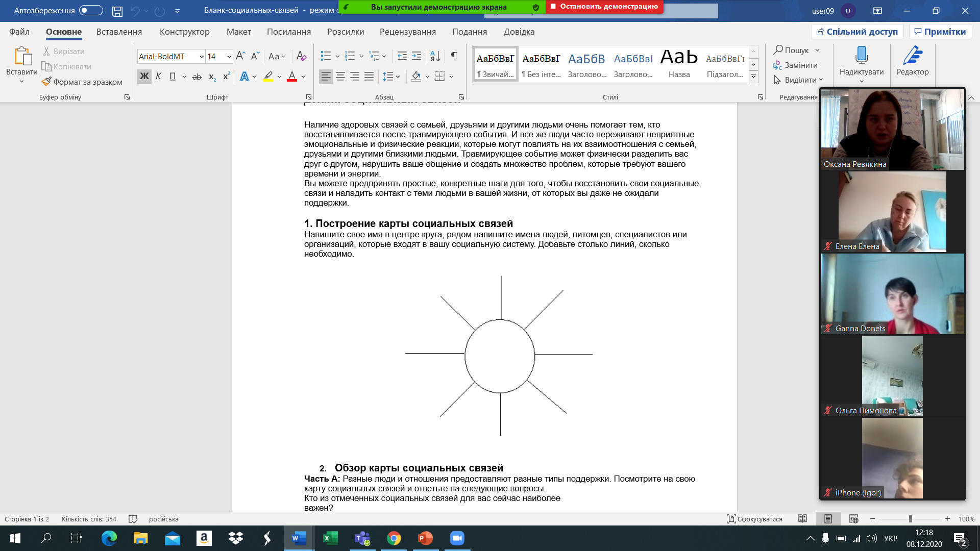Apply the Заголово... heading 1 style

tap(587, 64)
